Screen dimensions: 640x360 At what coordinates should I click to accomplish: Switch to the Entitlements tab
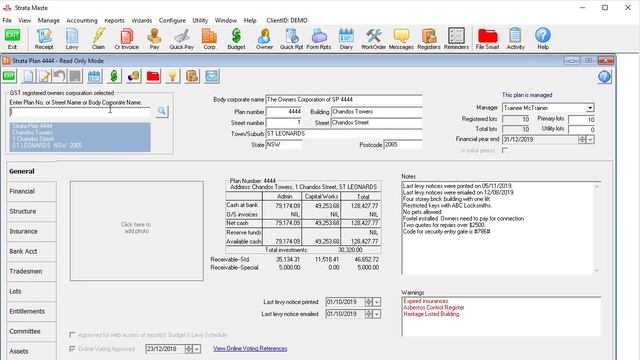tap(31, 311)
